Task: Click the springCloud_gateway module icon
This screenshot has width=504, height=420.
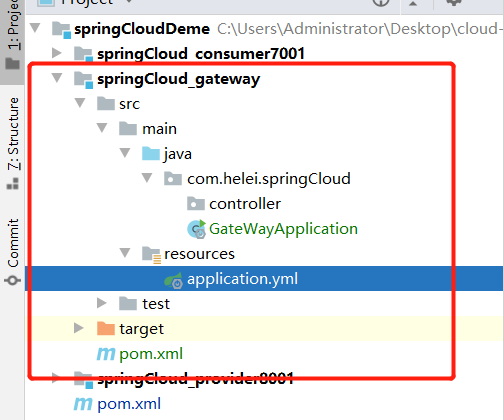Action: (83, 79)
